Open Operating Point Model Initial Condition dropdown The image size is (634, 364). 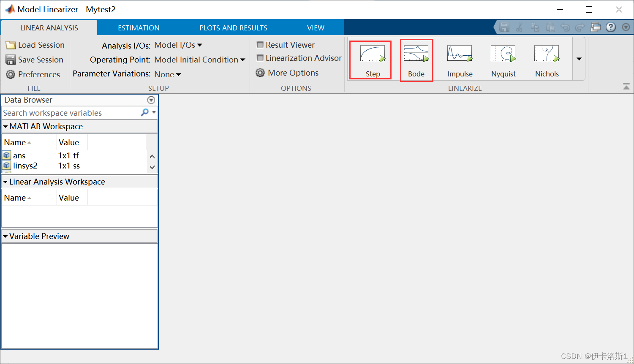pos(200,60)
